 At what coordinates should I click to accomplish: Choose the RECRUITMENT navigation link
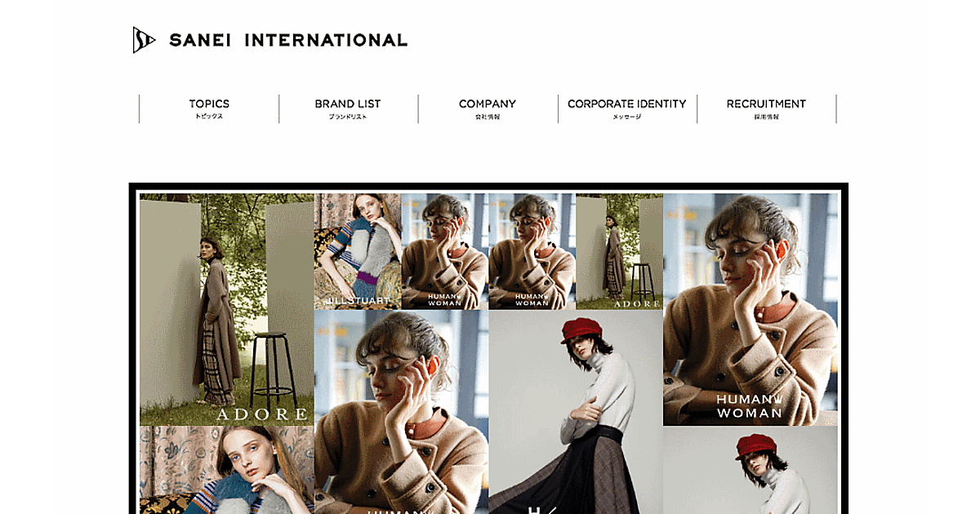(x=766, y=109)
